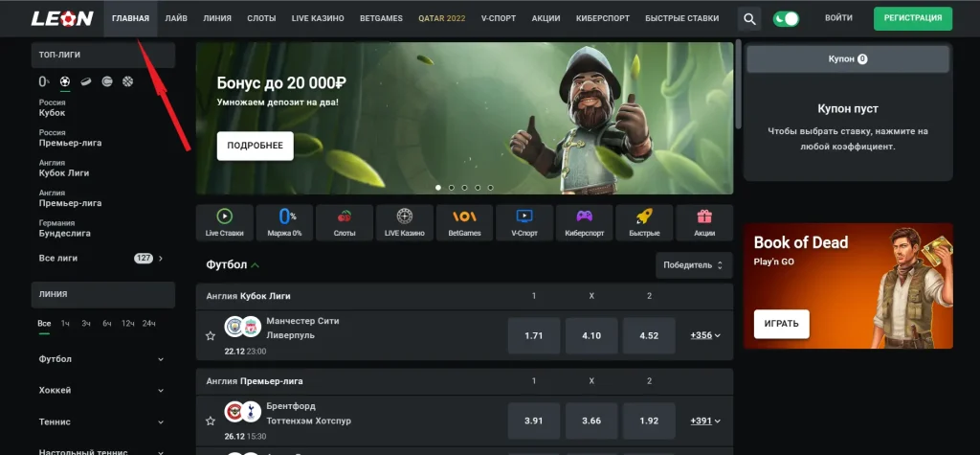The image size is (980, 455).
Task: Click the Регистрация button
Action: 913,19
